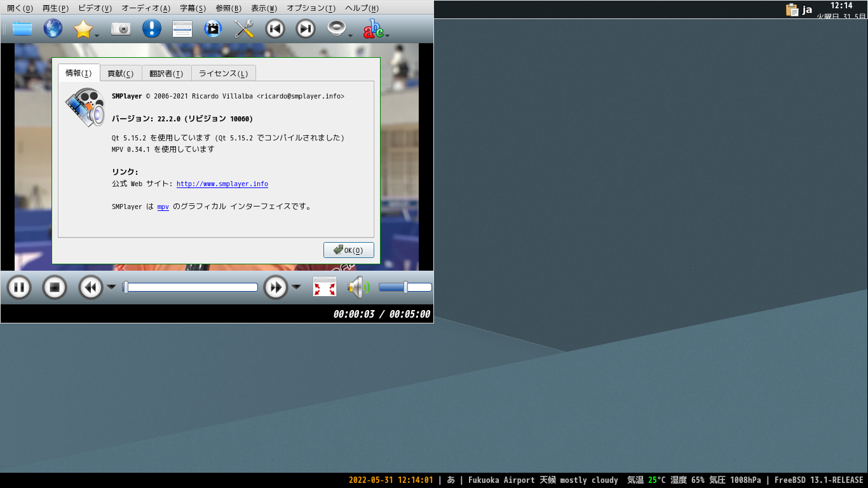Rewind using the double-left arrow button
The width and height of the screenshot is (868, 488).
coord(91,288)
